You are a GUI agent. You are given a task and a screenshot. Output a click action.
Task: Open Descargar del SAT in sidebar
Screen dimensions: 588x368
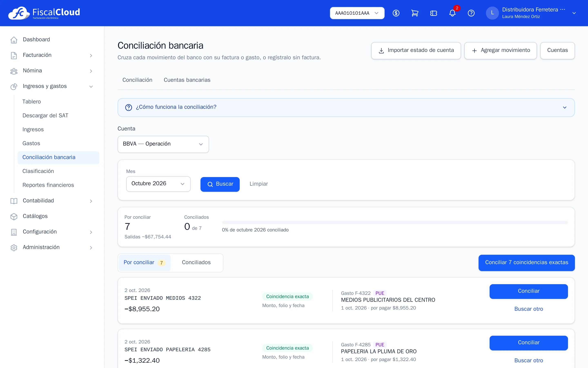click(x=45, y=116)
